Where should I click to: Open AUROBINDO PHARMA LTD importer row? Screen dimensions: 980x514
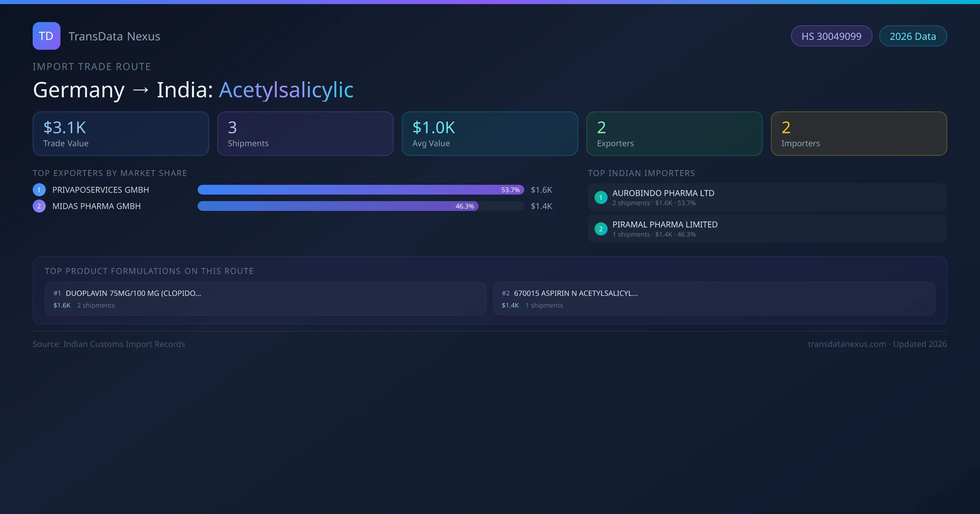point(767,197)
